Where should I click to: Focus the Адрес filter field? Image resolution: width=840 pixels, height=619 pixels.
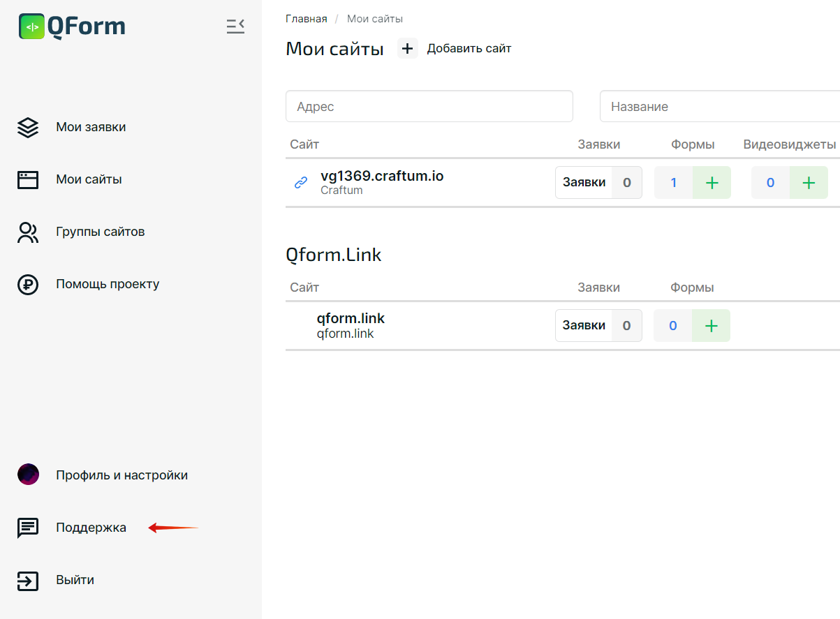429,106
